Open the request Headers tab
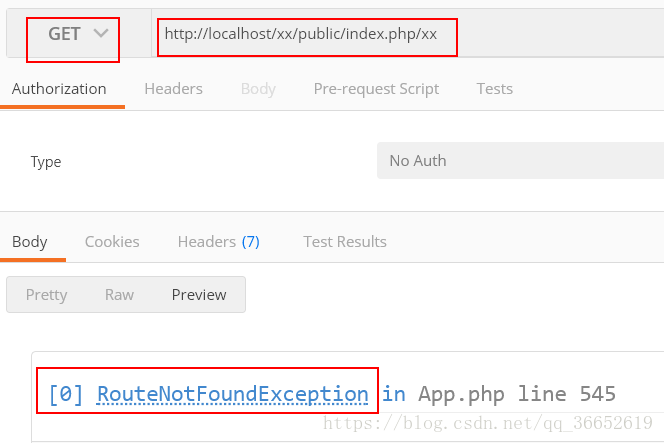The width and height of the screenshot is (664, 443). coord(173,89)
